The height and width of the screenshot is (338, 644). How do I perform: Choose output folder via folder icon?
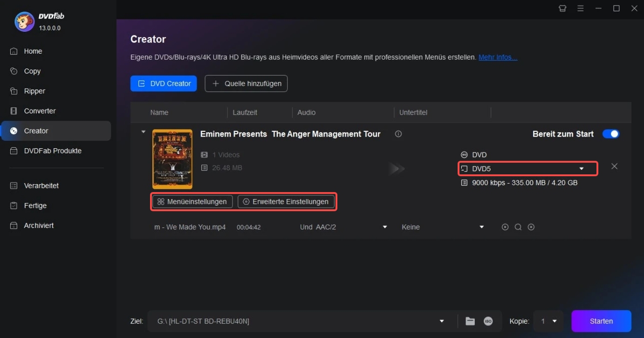pos(470,321)
